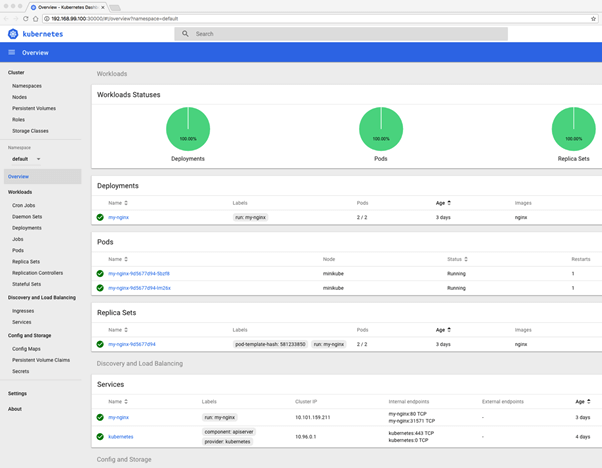
Task: Open the my-nginx deployment link
Action: [x=118, y=217]
